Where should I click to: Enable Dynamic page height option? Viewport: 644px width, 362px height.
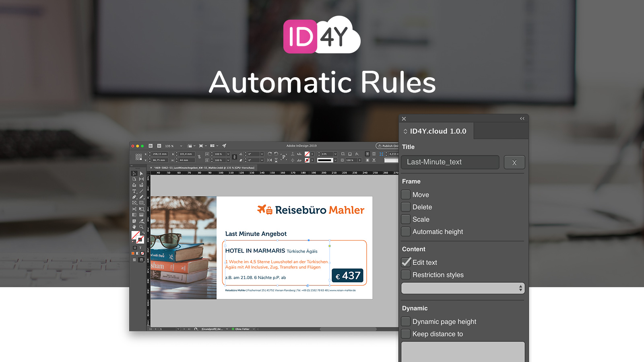pyautogui.click(x=406, y=322)
